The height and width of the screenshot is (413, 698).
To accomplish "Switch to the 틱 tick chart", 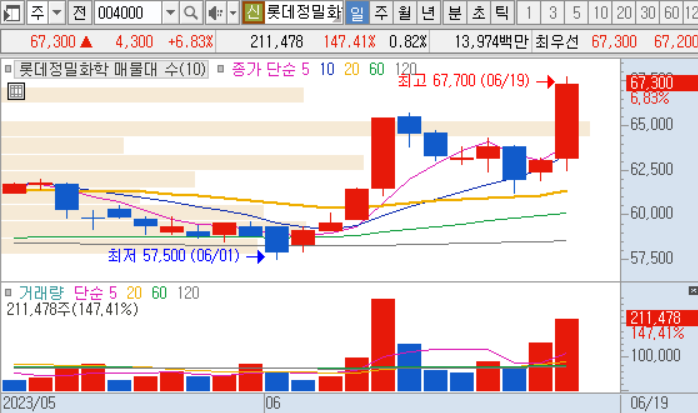I will 502,12.
